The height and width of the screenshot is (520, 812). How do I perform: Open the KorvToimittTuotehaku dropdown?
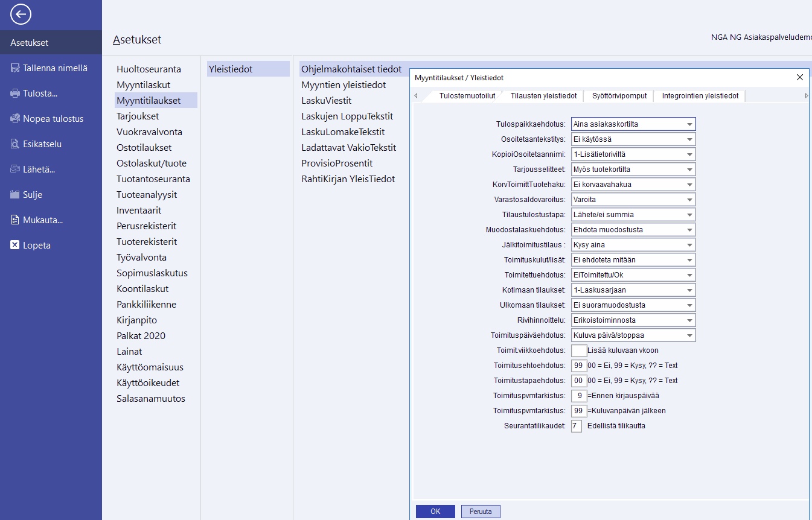click(x=633, y=185)
